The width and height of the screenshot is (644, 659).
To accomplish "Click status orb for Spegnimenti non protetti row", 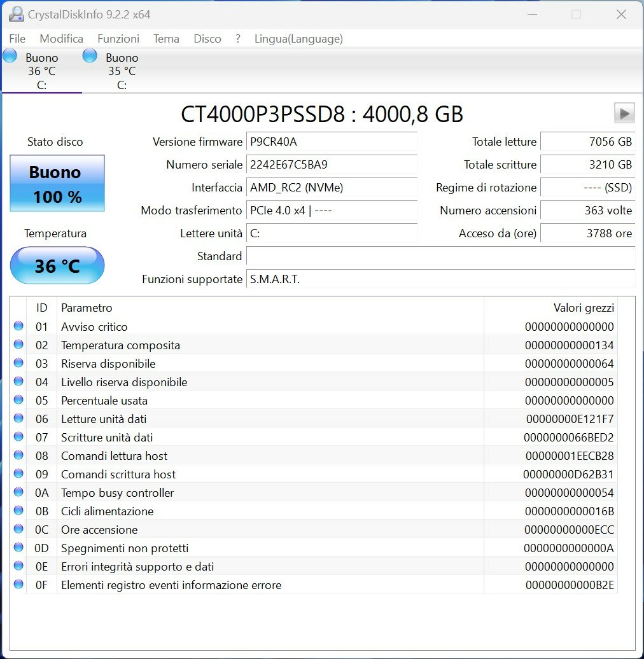I will tap(18, 547).
